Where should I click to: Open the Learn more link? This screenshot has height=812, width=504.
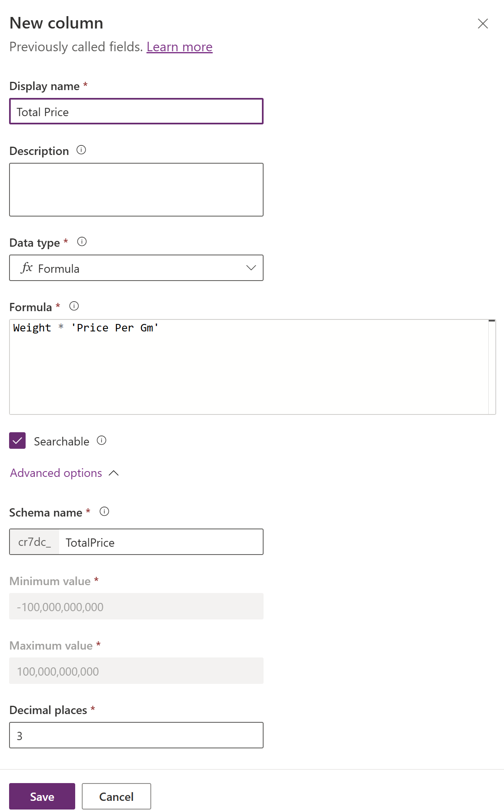(x=180, y=47)
